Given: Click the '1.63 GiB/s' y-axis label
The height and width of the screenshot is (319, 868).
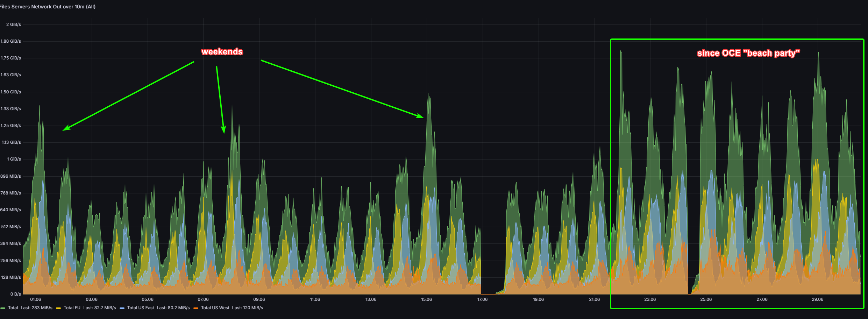Looking at the screenshot, I should point(11,75).
